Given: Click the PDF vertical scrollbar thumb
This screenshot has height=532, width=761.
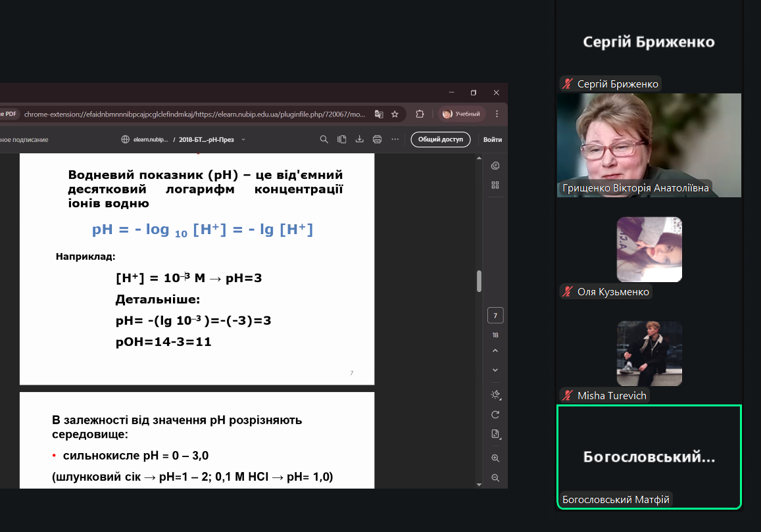Looking at the screenshot, I should tap(479, 281).
